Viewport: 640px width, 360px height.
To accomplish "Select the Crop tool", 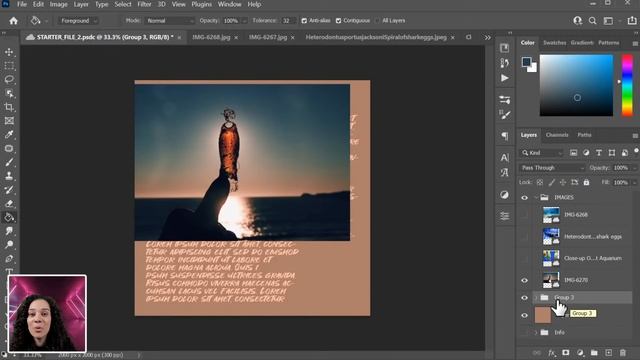I will click(x=9, y=107).
